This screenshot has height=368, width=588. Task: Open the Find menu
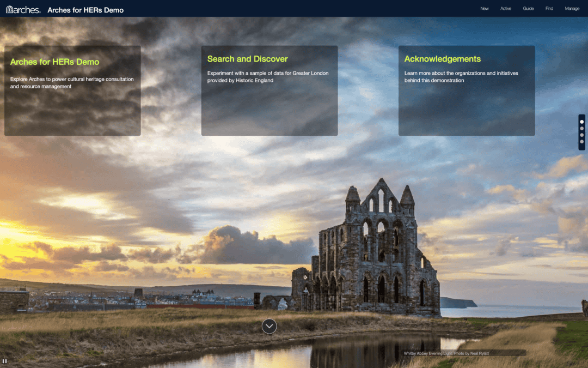(x=549, y=8)
